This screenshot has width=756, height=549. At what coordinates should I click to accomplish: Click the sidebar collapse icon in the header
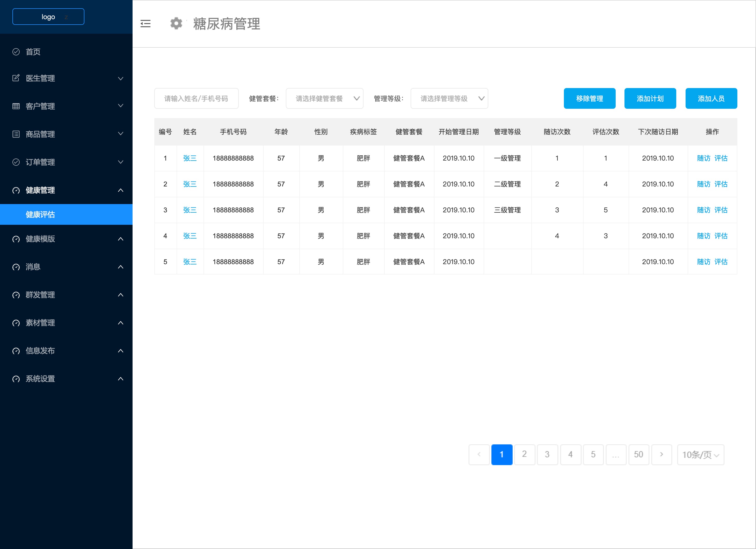145,24
